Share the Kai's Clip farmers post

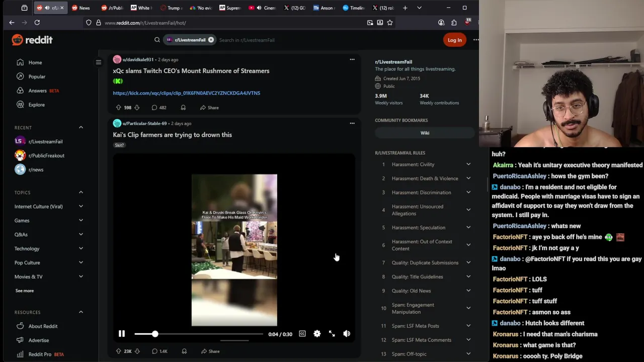click(x=210, y=351)
